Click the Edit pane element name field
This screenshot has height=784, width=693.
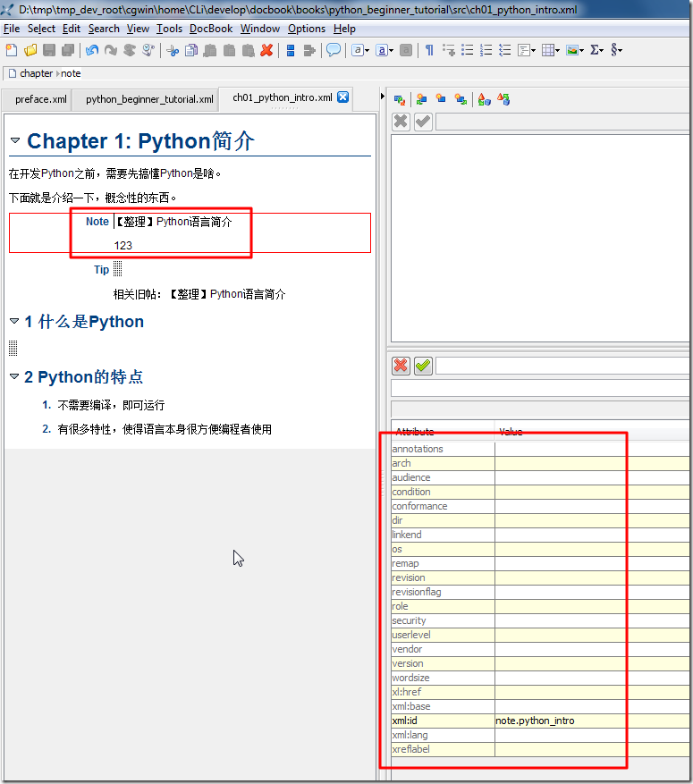click(x=562, y=122)
